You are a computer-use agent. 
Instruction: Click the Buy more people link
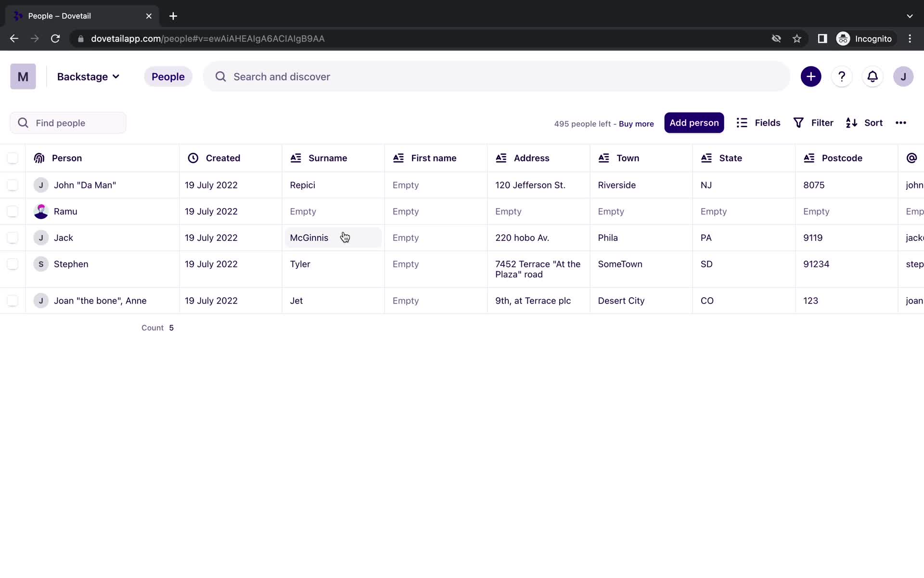(635, 123)
